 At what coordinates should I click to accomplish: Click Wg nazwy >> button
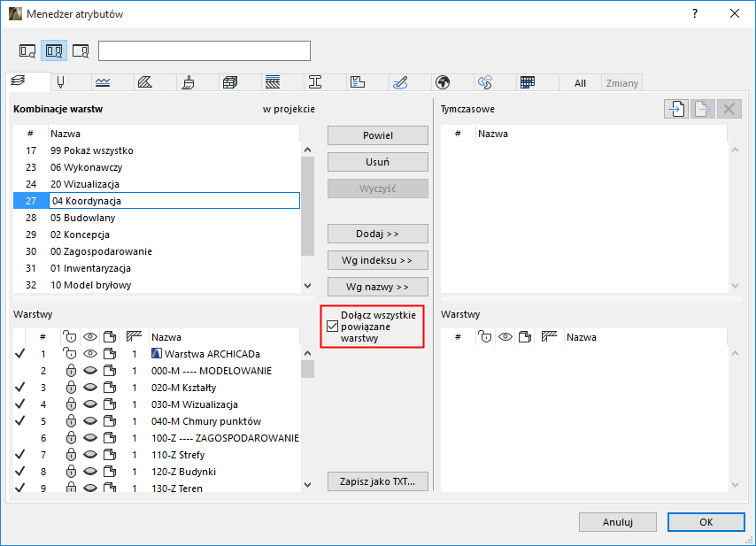tap(377, 287)
